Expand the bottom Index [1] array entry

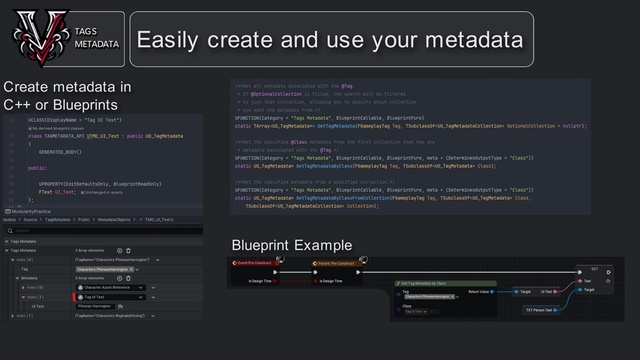[x=13, y=316]
